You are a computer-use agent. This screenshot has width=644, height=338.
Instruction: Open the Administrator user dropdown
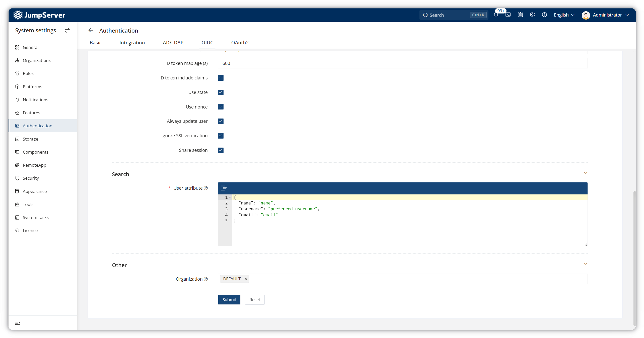click(611, 15)
